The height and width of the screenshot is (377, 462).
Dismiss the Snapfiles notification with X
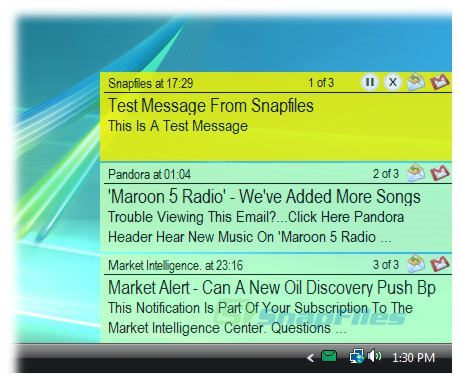pyautogui.click(x=393, y=82)
